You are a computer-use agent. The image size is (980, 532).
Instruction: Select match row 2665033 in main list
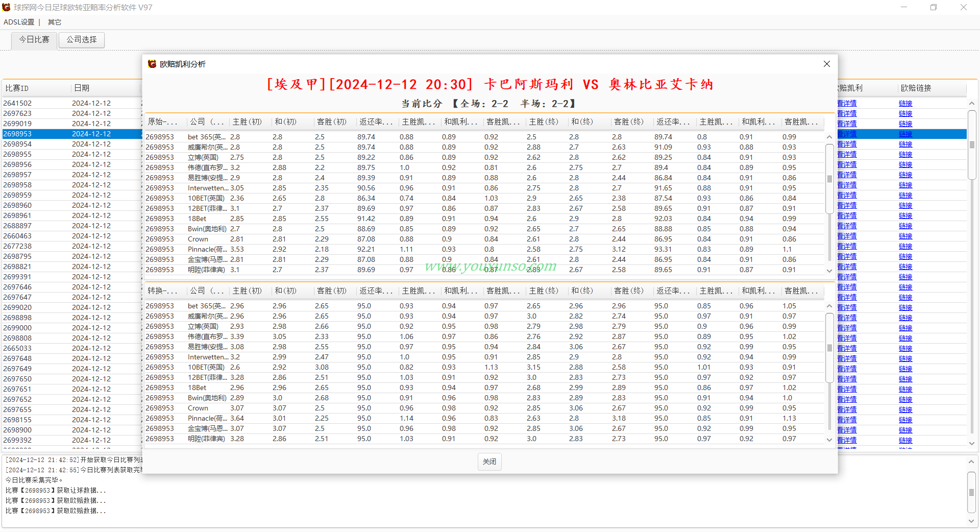click(x=71, y=348)
